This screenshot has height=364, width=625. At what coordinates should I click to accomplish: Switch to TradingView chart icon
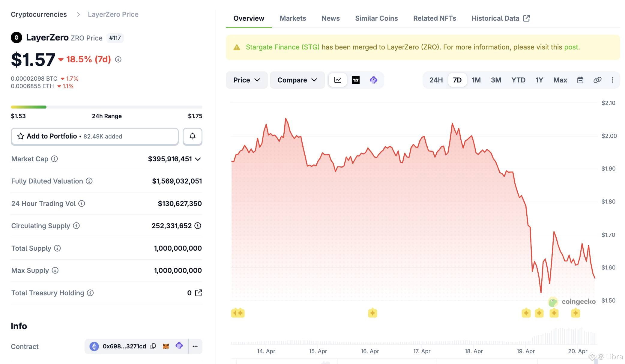click(x=356, y=80)
